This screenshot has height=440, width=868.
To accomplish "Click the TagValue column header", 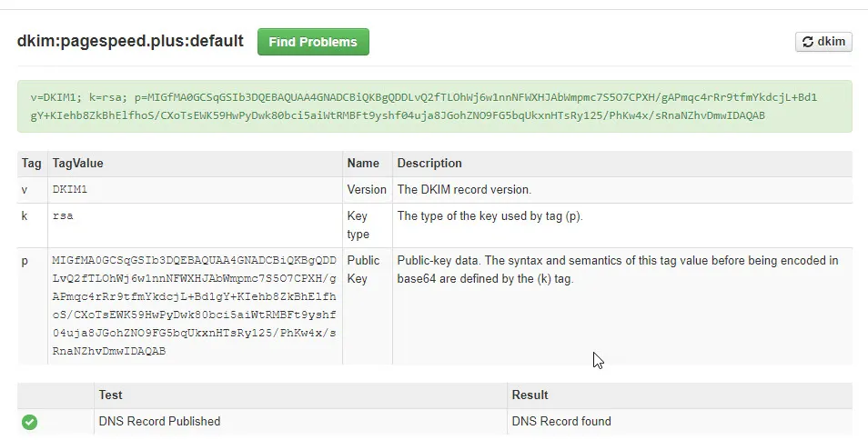I will click(77, 163).
